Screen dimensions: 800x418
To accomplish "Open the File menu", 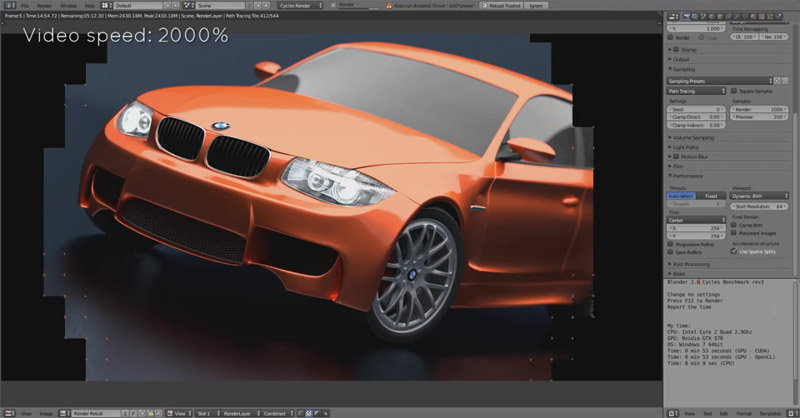I will click(x=25, y=5).
